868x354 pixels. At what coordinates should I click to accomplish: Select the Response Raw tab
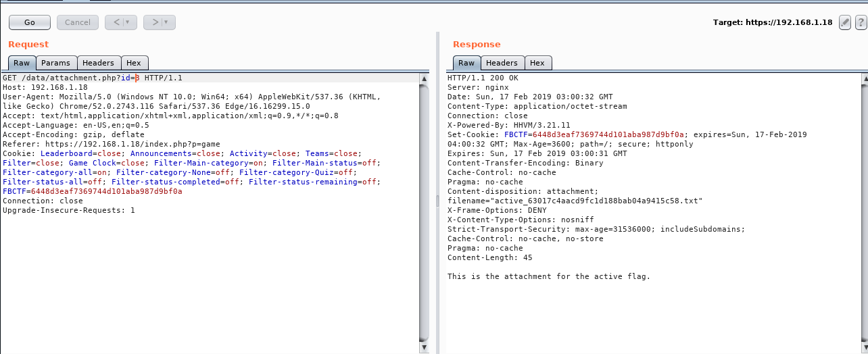tap(466, 63)
